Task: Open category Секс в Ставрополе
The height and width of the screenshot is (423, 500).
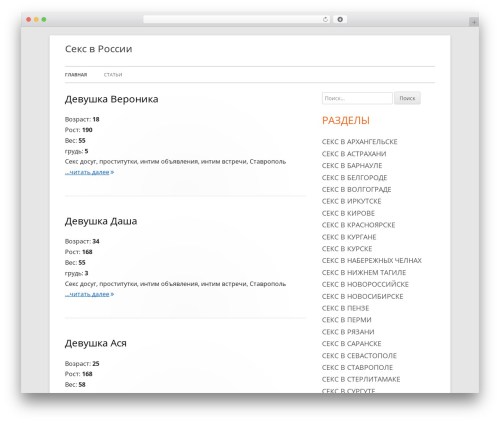Action: (x=357, y=367)
